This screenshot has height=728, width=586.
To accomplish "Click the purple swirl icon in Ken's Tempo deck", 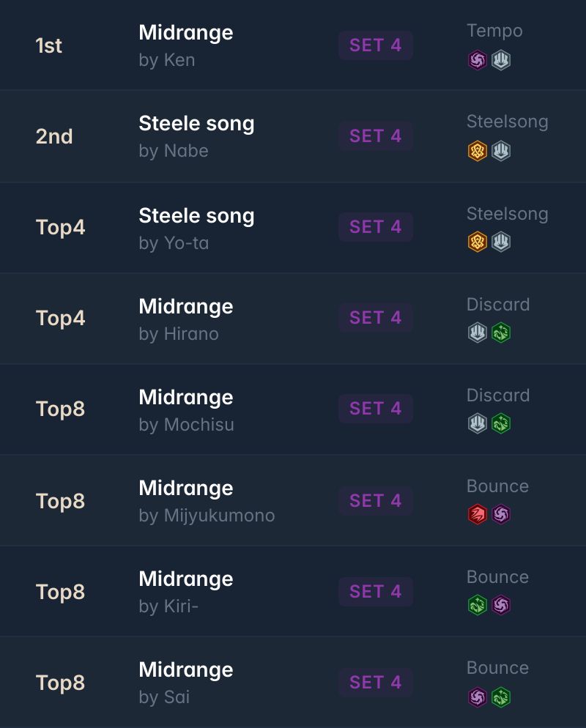I will [x=478, y=60].
